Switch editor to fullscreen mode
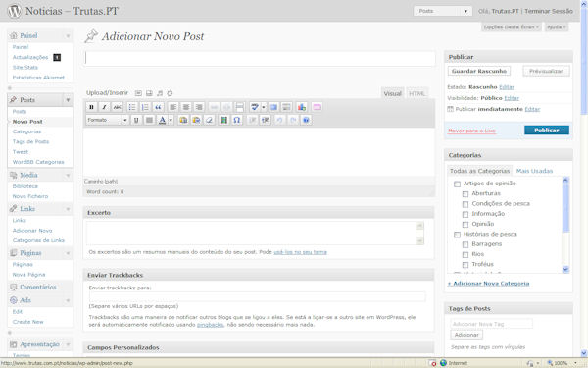The height and width of the screenshot is (368, 588). click(x=273, y=107)
